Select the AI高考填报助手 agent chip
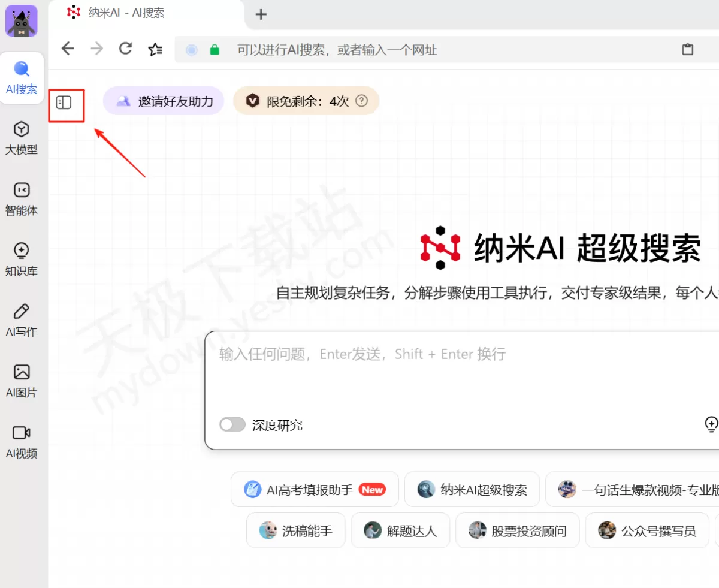Viewport: 719px width, 588px height. coord(315,489)
